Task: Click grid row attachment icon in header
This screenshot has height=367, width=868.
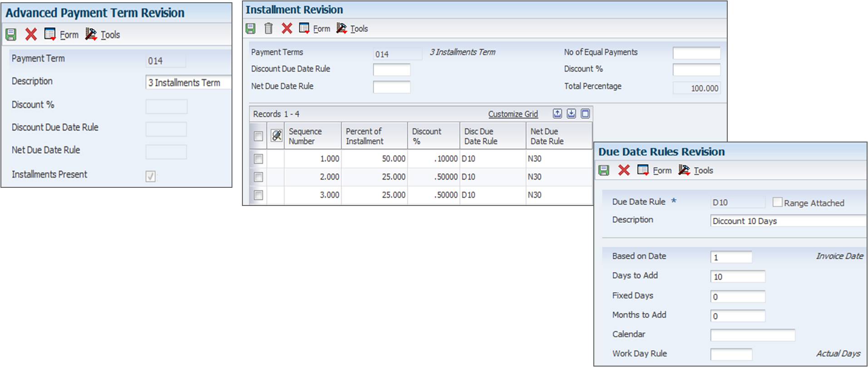Action: tap(276, 135)
